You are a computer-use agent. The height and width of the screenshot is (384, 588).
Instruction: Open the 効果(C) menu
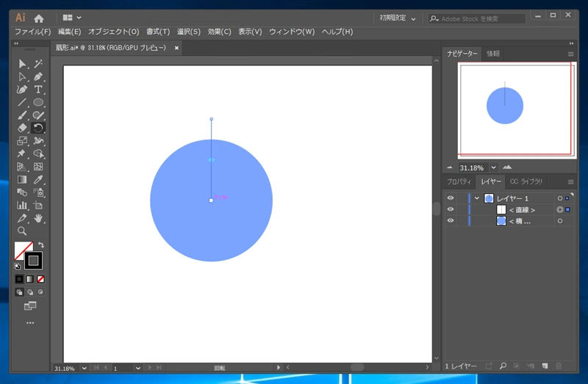click(x=219, y=32)
